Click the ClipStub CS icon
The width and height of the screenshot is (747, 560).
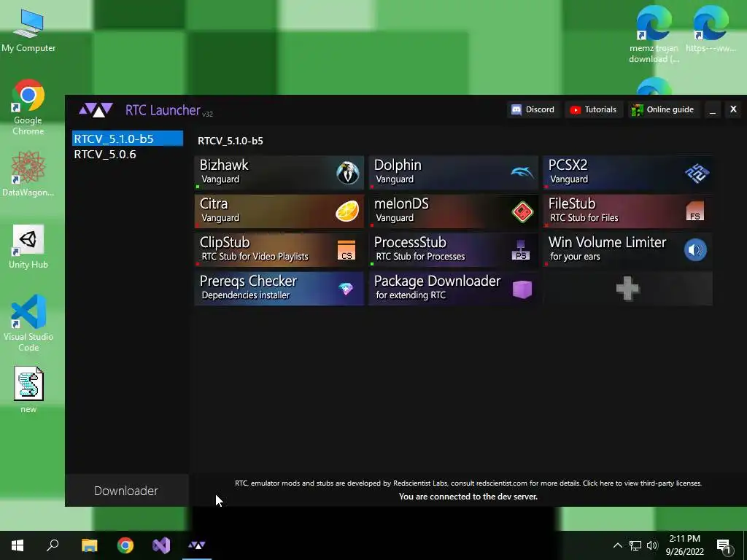[x=347, y=251]
